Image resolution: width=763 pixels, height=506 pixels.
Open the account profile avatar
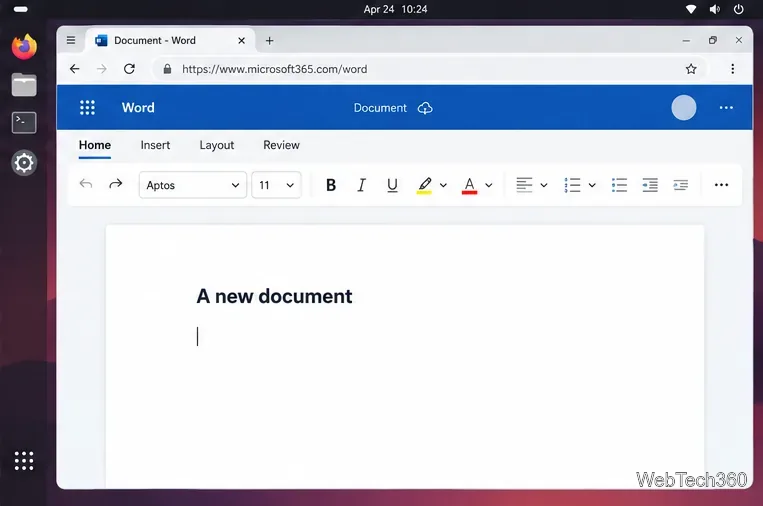[x=684, y=108]
